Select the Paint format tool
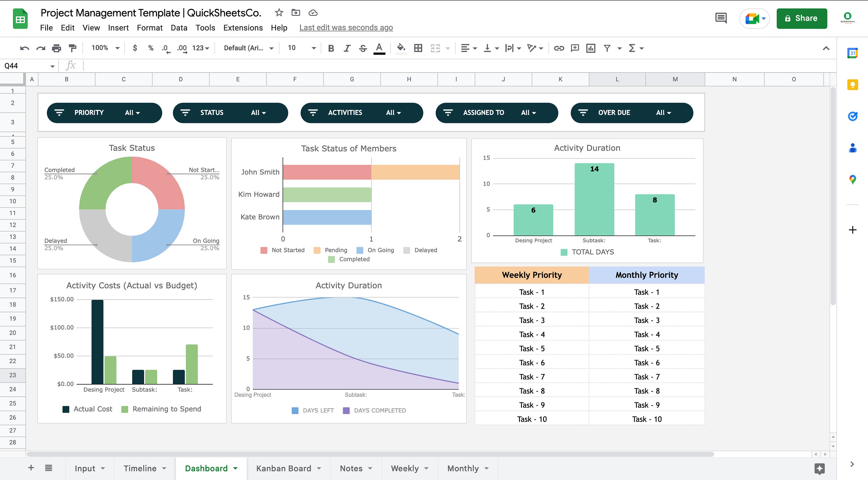The width and height of the screenshot is (868, 480). pos(72,48)
